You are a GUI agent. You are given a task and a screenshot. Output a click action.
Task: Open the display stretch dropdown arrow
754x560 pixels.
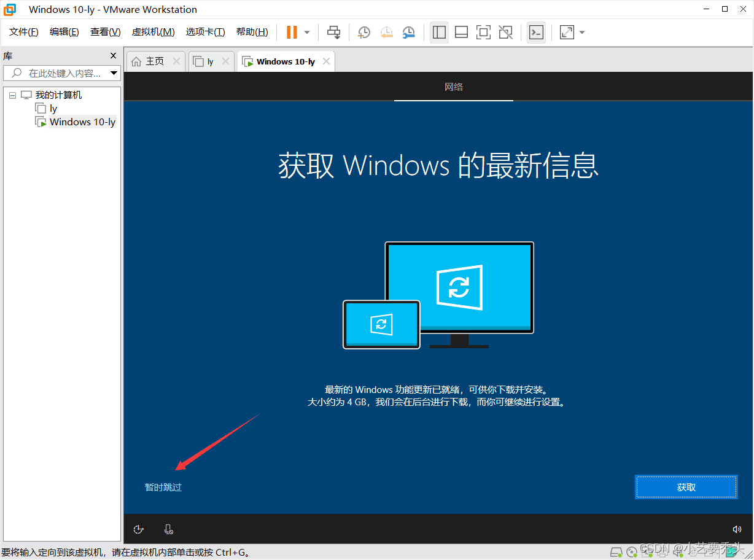pyautogui.click(x=581, y=32)
